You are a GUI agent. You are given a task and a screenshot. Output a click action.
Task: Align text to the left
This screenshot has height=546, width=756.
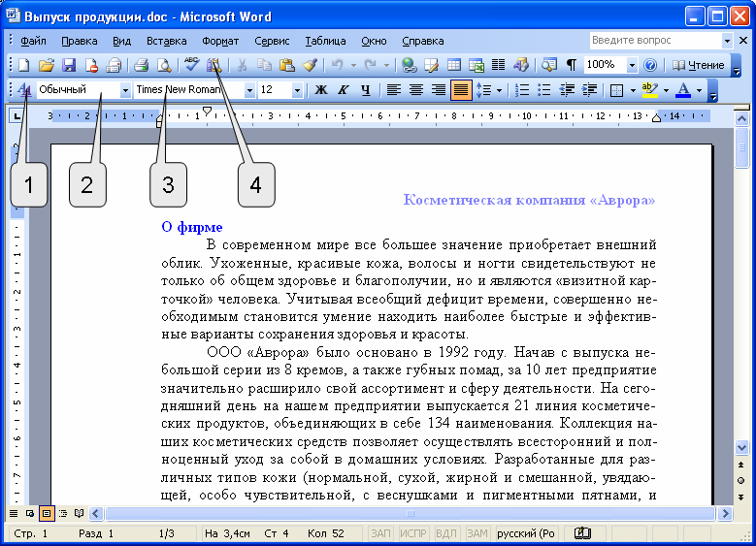(x=394, y=89)
